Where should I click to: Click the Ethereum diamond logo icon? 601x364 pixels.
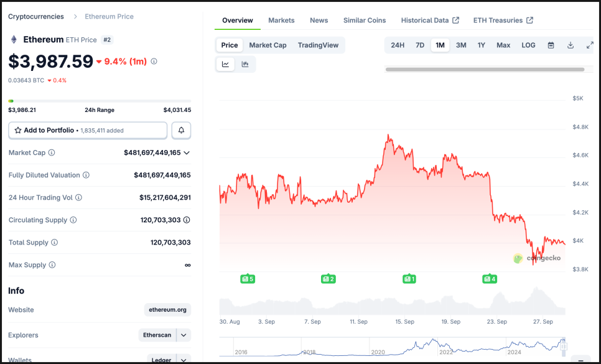(14, 39)
